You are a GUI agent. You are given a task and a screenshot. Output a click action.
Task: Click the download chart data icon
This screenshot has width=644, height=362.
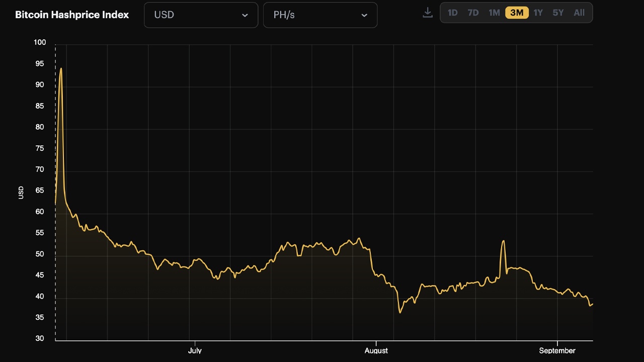[427, 13]
